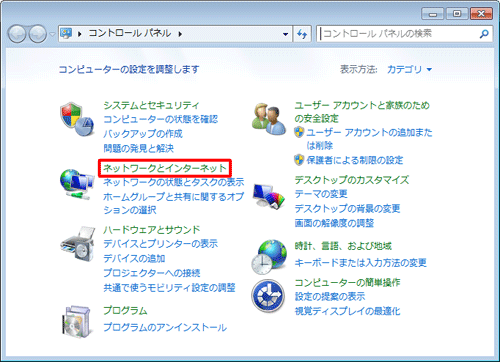Open ホームグループと共有に関するオプションの選択 link

click(x=174, y=203)
